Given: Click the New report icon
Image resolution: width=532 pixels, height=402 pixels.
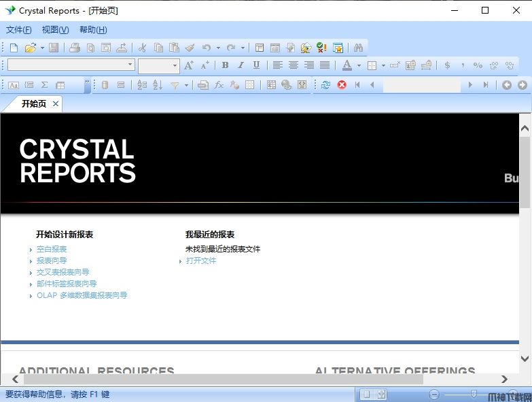Looking at the screenshot, I should click(x=14, y=48).
